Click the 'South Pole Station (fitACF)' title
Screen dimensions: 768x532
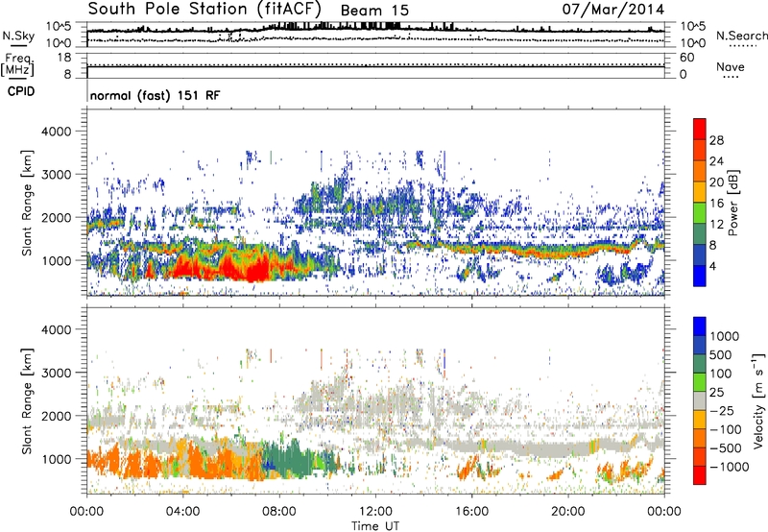pos(204,9)
